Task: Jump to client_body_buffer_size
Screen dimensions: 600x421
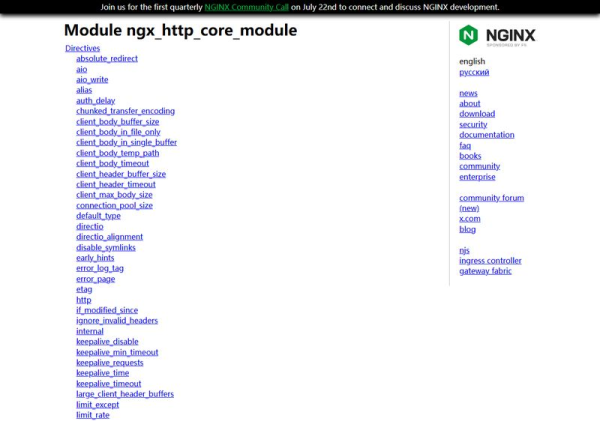Action: tap(117, 122)
